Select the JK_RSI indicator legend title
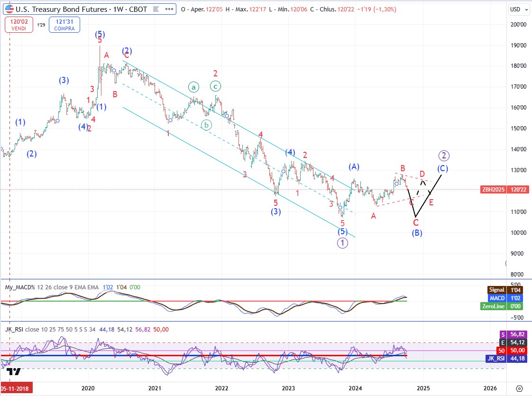 pyautogui.click(x=14, y=329)
